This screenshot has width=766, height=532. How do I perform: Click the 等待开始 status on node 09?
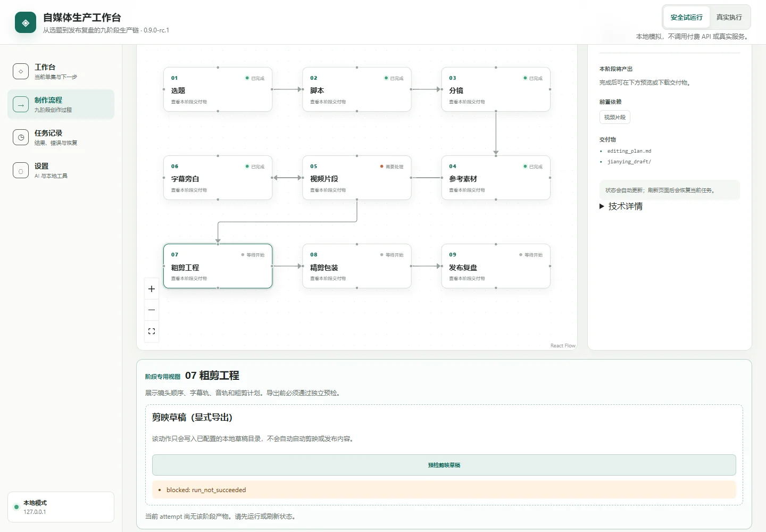[x=531, y=255]
